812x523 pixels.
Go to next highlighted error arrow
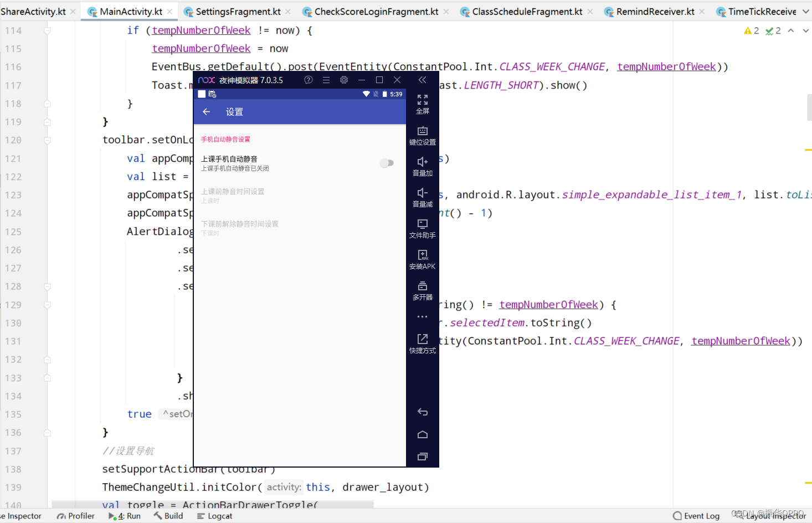(806, 30)
